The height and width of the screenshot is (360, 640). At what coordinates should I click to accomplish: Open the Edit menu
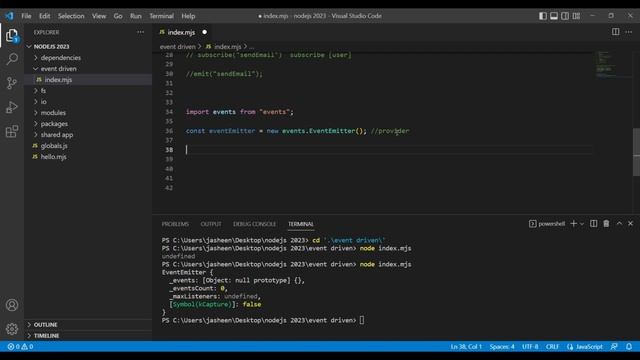[x=44, y=16]
